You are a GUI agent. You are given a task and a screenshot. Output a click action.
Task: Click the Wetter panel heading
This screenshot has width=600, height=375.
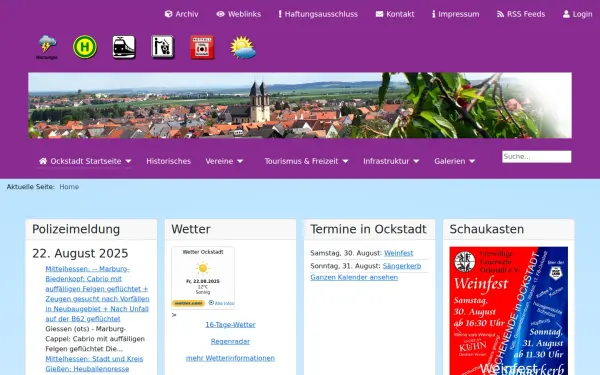(x=191, y=229)
